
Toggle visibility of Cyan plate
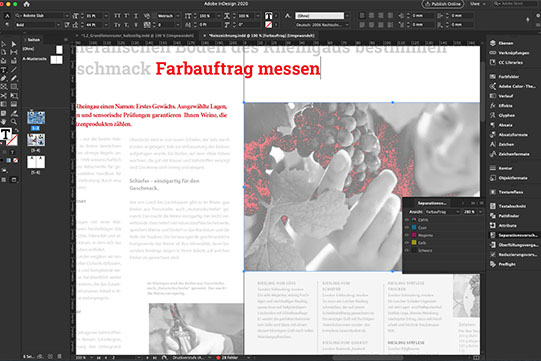[407, 227]
